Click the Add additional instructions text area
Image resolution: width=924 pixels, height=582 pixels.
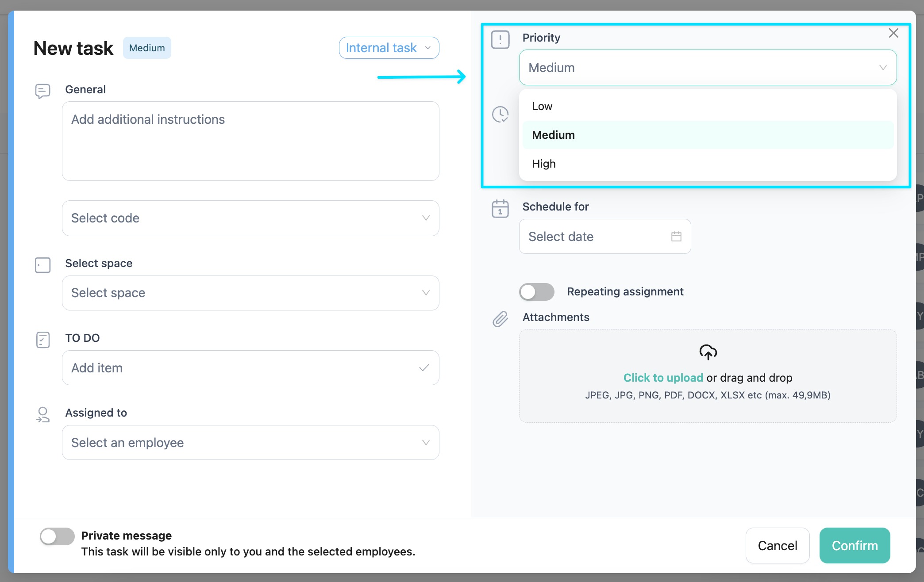tap(250, 141)
